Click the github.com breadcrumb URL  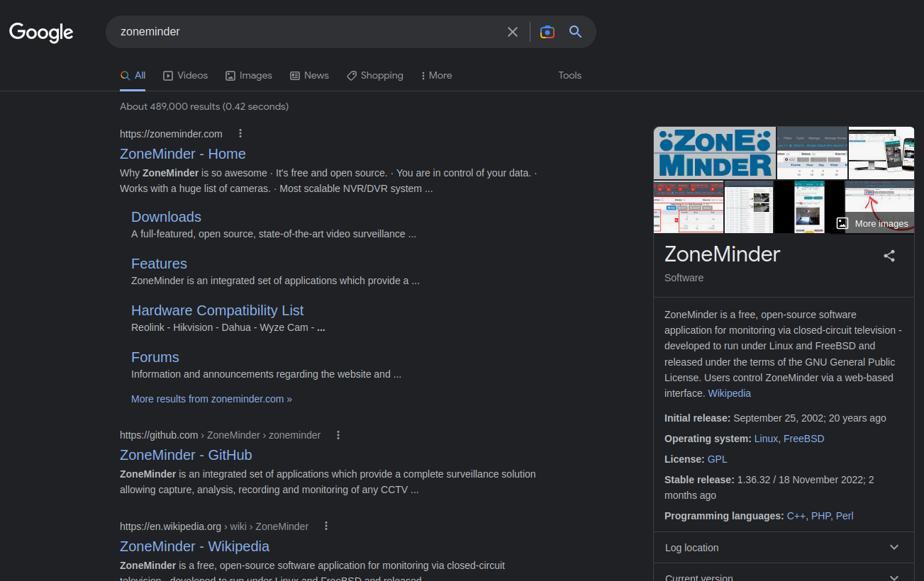coord(220,435)
